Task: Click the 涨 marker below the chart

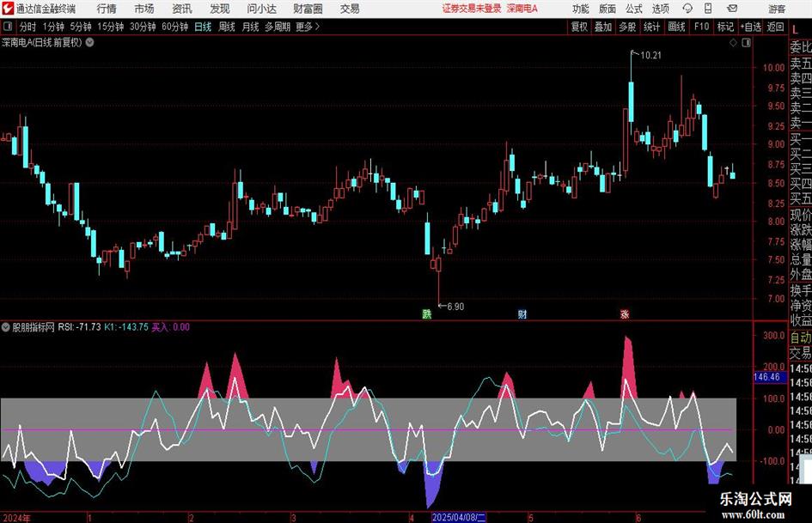Action: [x=625, y=313]
